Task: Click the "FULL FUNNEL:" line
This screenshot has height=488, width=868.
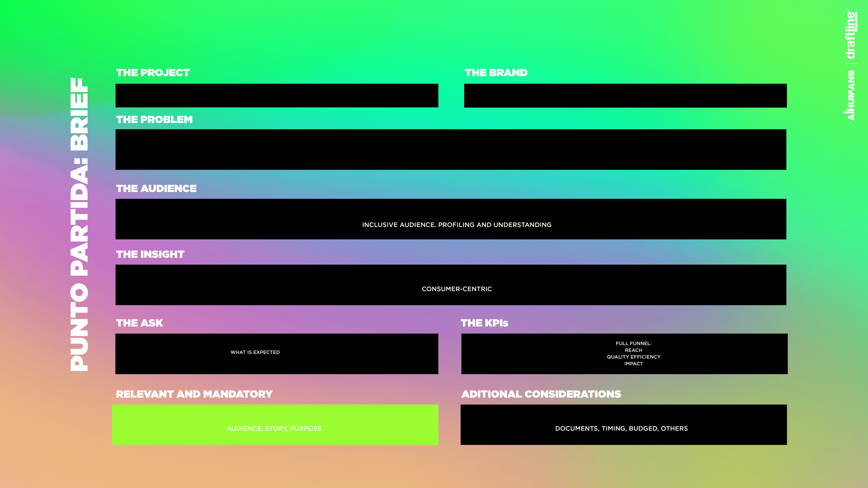Action: 633,344
